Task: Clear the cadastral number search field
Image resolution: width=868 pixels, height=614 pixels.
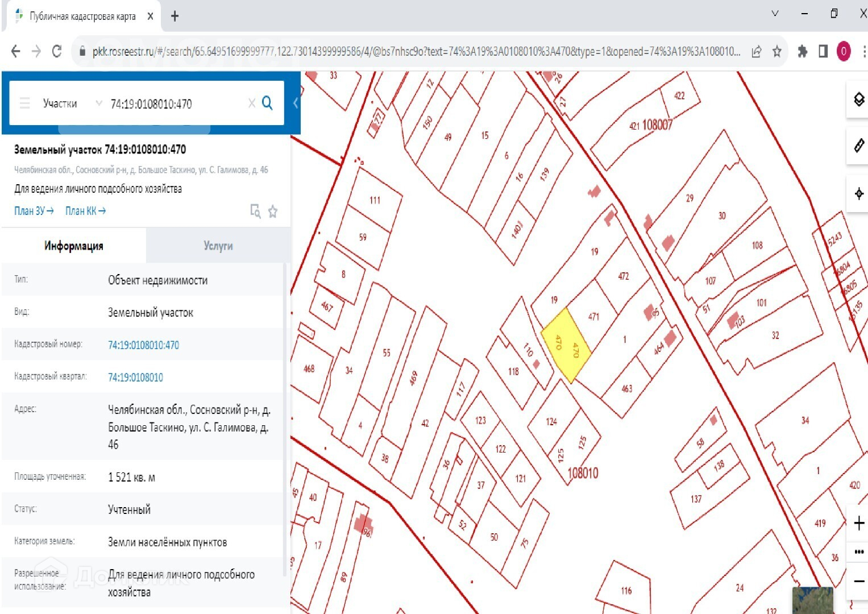Action: 251,103
